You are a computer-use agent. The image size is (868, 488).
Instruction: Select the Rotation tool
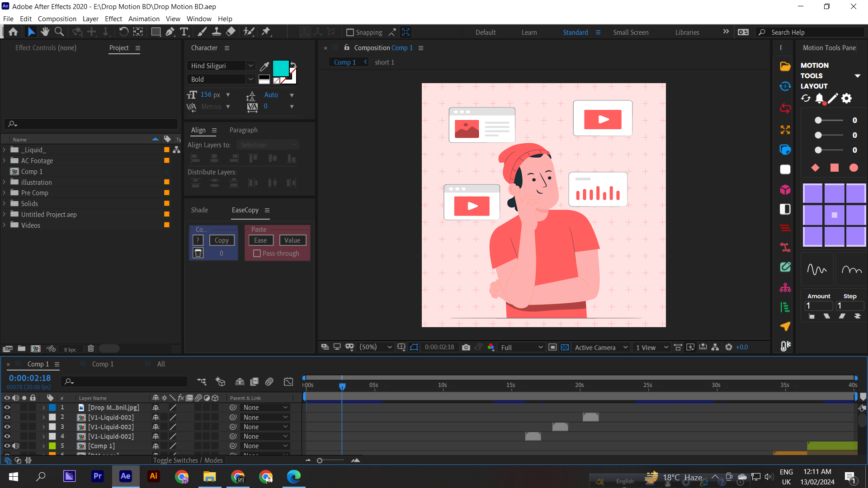[123, 32]
